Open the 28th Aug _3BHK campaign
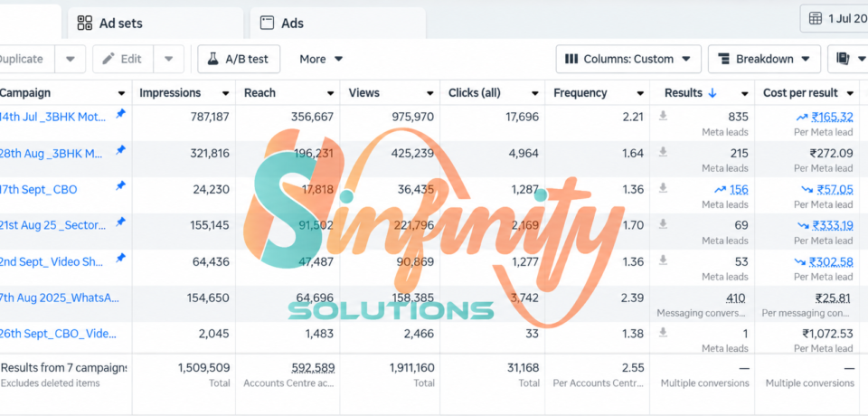The width and height of the screenshot is (868, 416). click(52, 154)
